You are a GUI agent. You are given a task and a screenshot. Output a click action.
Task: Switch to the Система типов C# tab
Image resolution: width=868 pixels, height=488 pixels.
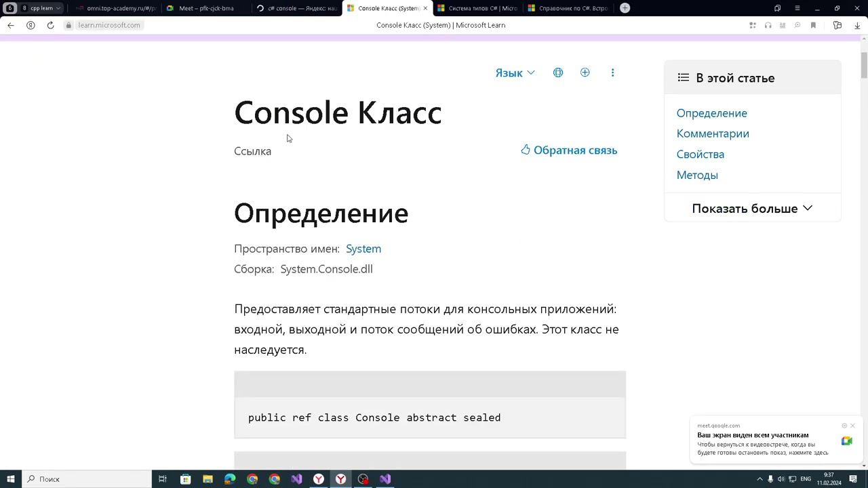click(x=477, y=8)
